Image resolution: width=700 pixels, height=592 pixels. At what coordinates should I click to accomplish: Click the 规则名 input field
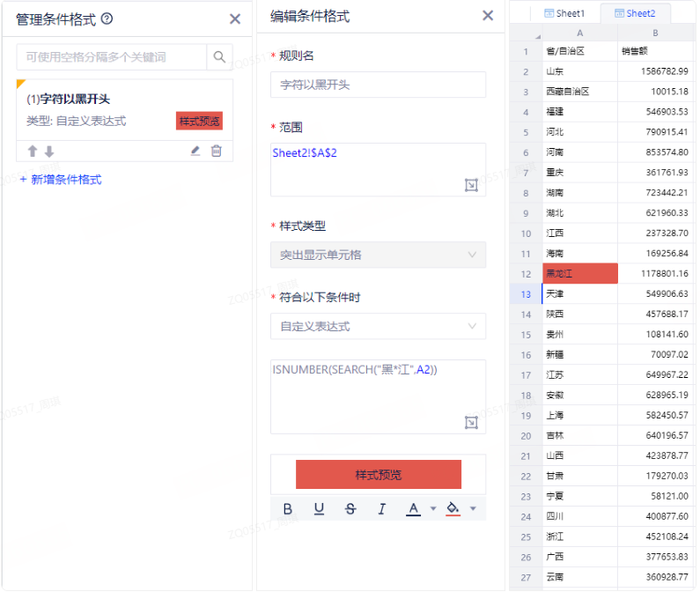click(378, 85)
